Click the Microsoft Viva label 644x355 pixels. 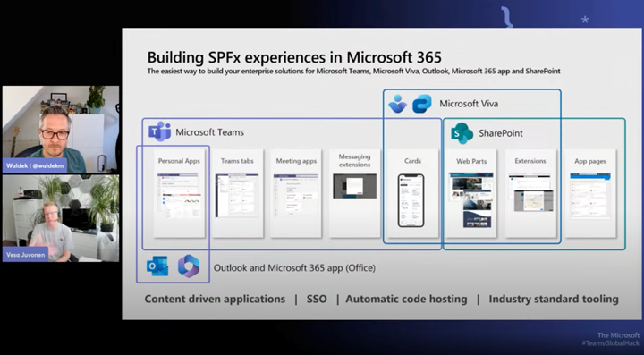(469, 104)
